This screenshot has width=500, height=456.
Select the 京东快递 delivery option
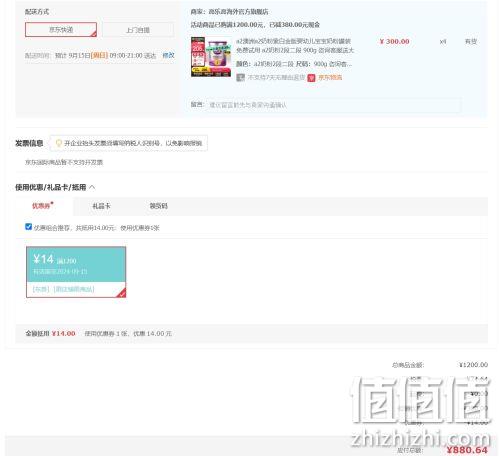tap(61, 30)
